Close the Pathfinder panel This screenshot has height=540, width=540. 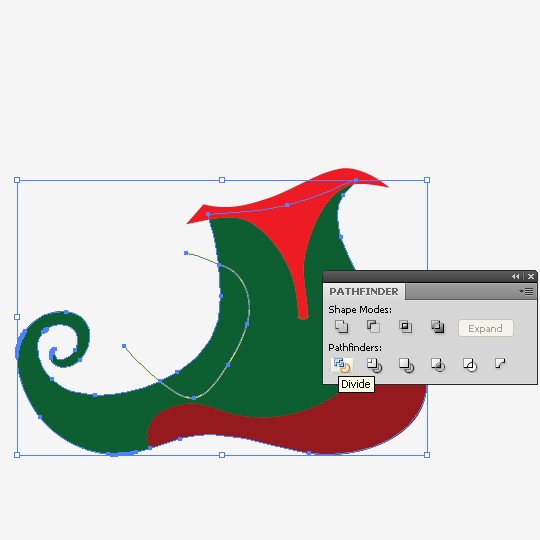[x=531, y=277]
